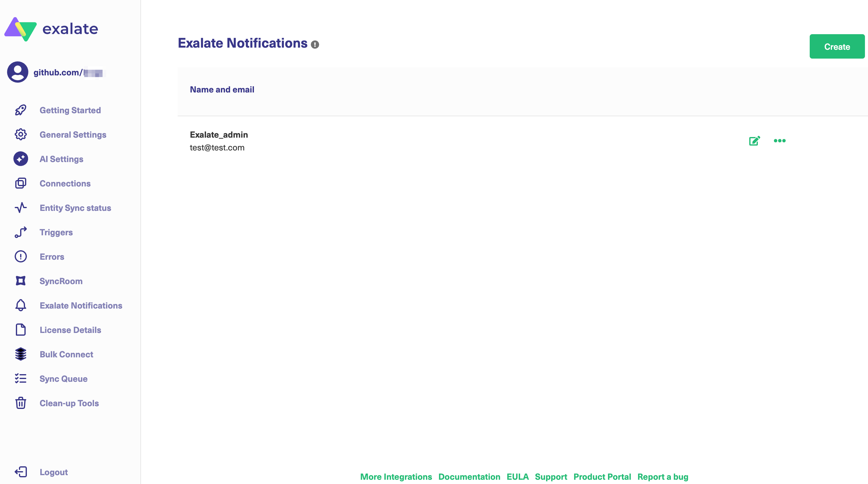The height and width of the screenshot is (484, 868).
Task: Click the info icon beside Exalate Notifications title
Action: point(315,45)
